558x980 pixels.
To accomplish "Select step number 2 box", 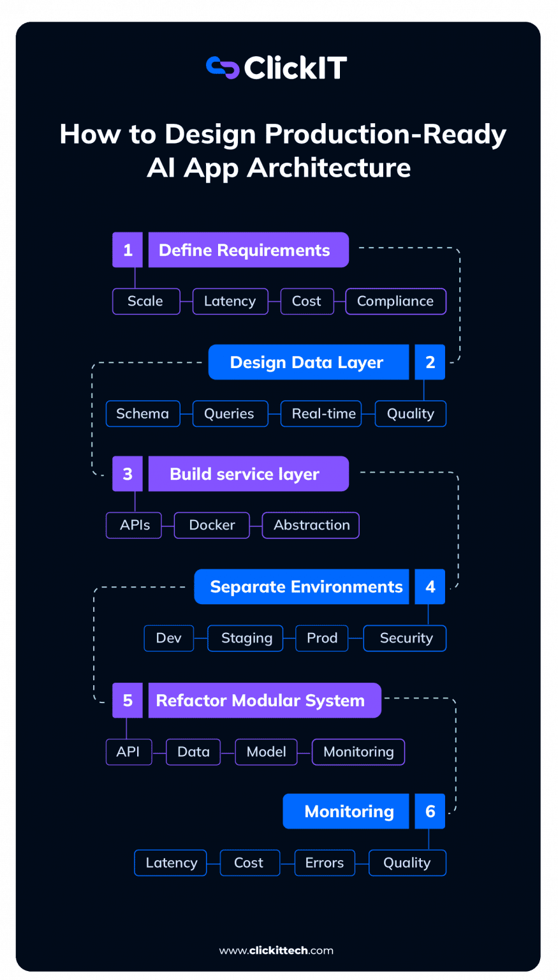I will [x=430, y=362].
